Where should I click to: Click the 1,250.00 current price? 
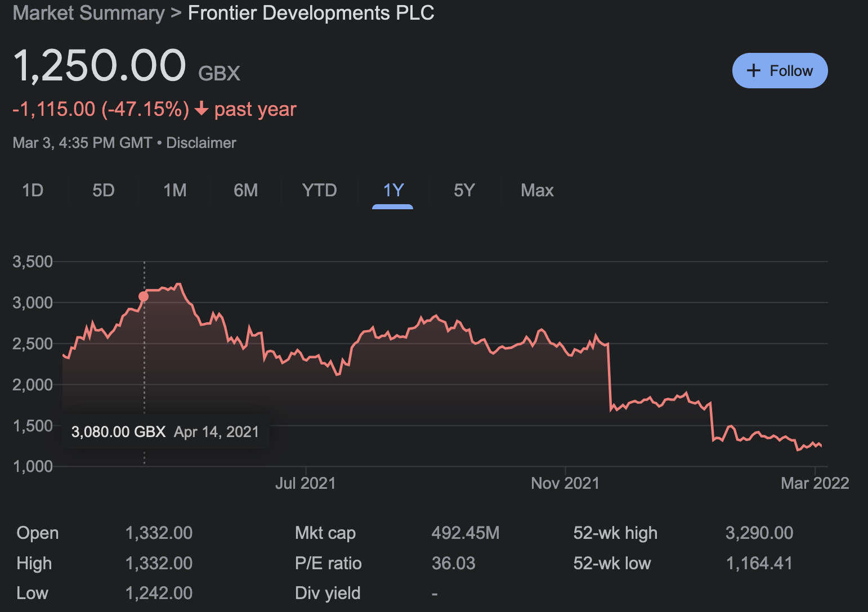click(x=100, y=66)
